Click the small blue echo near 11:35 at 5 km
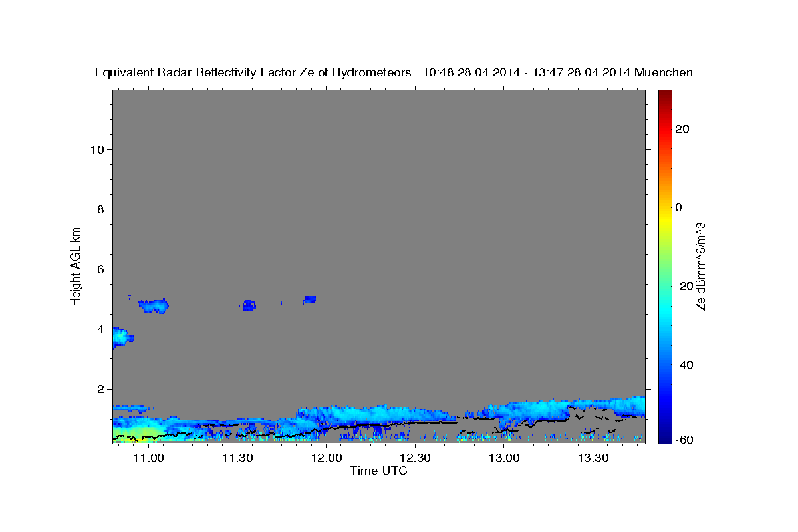The width and height of the screenshot is (798, 532). click(249, 305)
